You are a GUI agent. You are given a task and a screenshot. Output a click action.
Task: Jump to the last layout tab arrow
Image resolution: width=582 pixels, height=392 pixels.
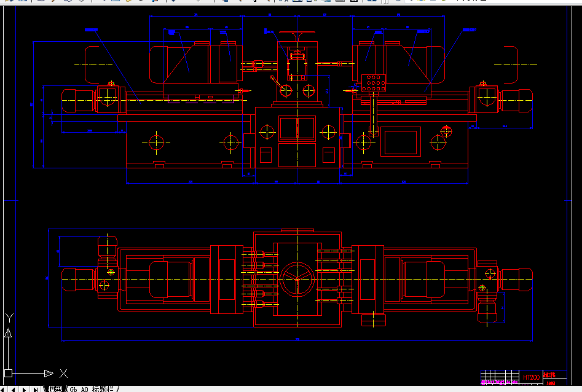(x=35, y=390)
